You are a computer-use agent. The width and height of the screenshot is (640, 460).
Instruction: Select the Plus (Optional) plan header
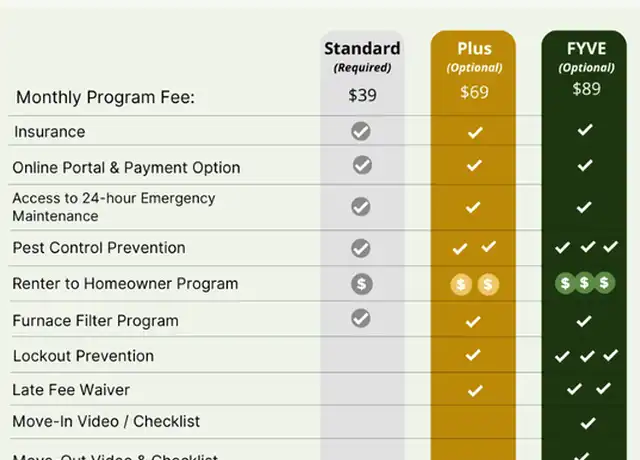[x=474, y=57]
